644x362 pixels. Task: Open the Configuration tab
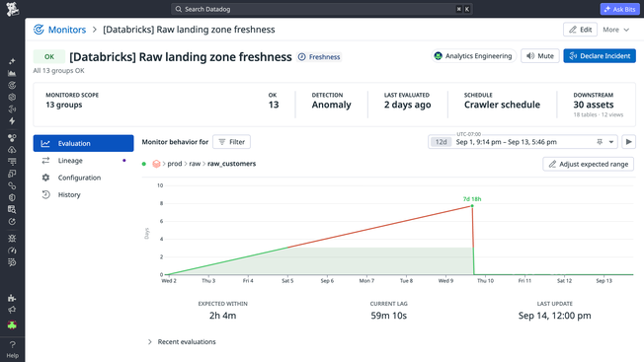point(83,178)
